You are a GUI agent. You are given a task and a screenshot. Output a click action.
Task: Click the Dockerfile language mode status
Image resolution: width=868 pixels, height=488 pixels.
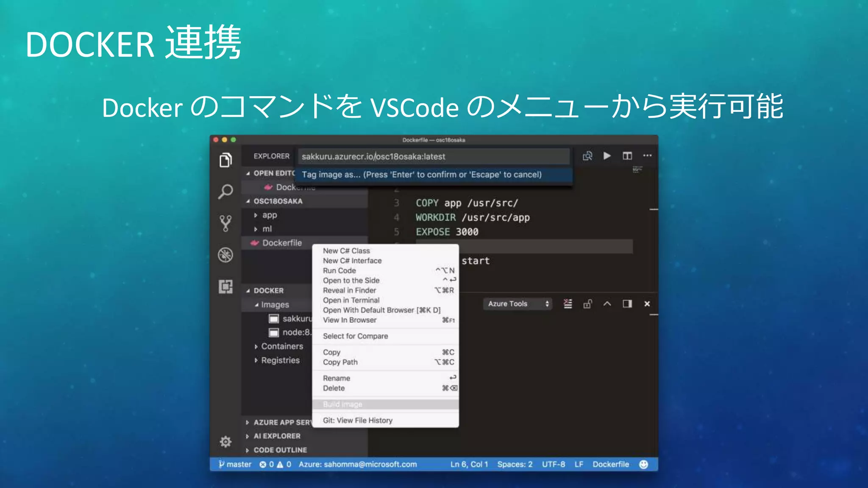pos(611,464)
